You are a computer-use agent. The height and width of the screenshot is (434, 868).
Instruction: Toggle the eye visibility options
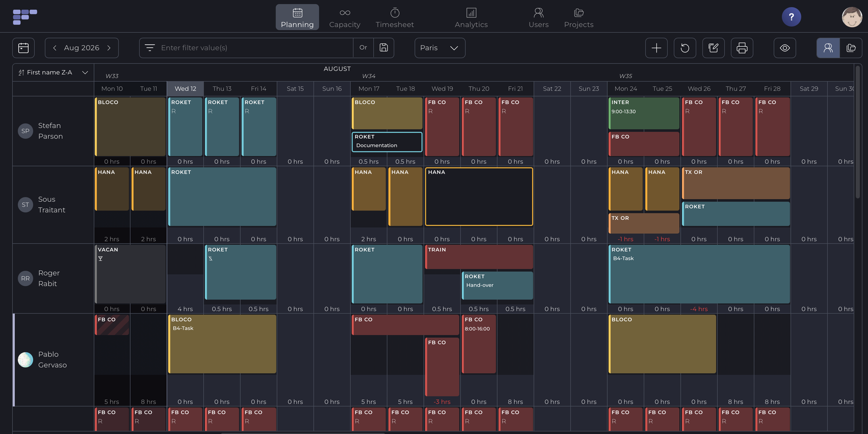[785, 48]
